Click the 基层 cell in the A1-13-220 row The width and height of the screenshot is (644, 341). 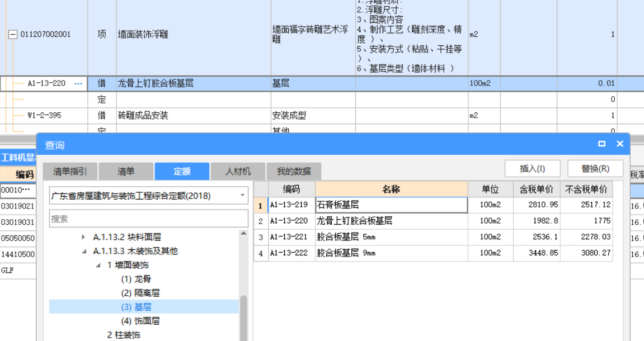pos(313,83)
